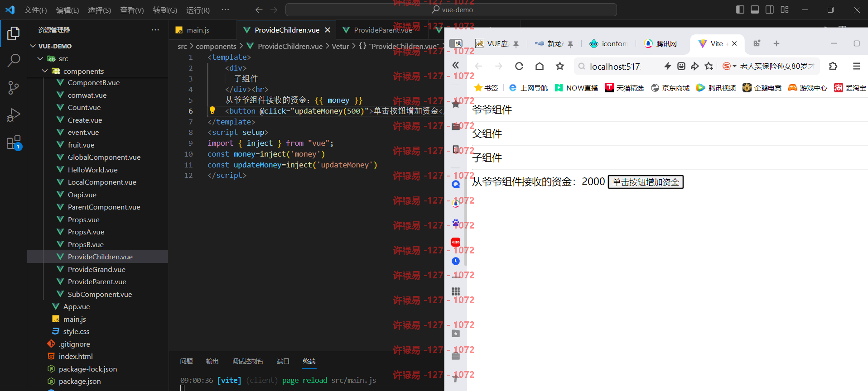Open the Sogou search engine dropdown
Image resolution: width=868 pixels, height=391 pixels.
tap(729, 67)
